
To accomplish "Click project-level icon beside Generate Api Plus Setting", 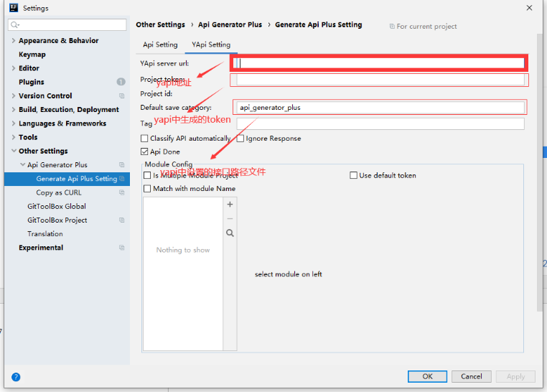I will tap(122, 179).
